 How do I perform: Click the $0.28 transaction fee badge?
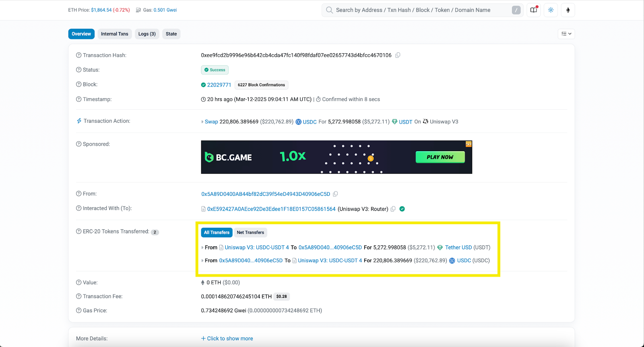coord(282,297)
